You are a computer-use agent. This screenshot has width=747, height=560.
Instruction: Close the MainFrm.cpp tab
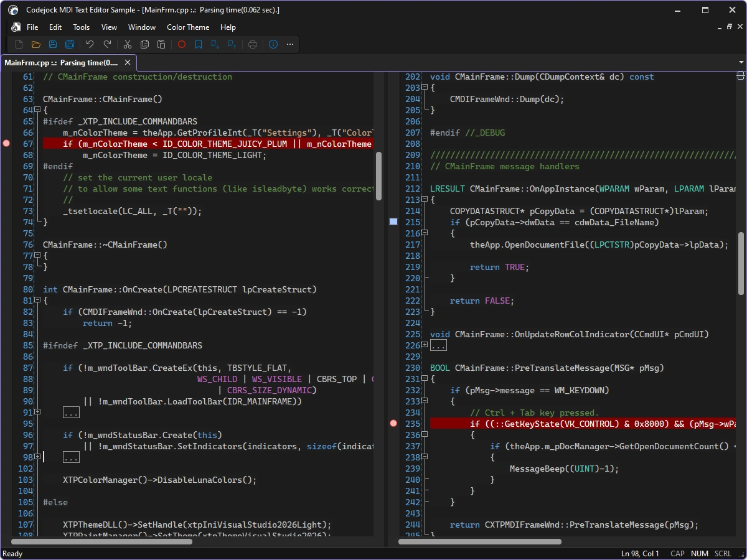click(128, 62)
